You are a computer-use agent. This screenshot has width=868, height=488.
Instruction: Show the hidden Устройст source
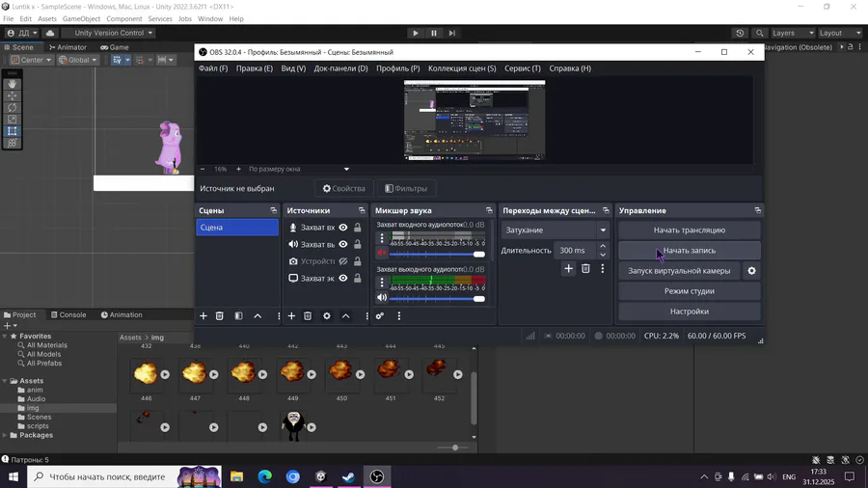point(343,261)
